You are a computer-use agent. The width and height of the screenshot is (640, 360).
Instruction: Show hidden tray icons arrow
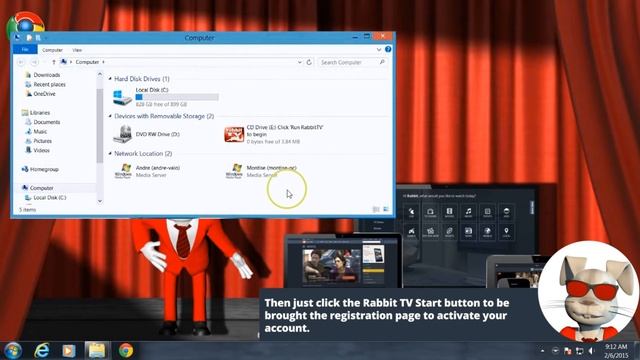click(x=542, y=351)
